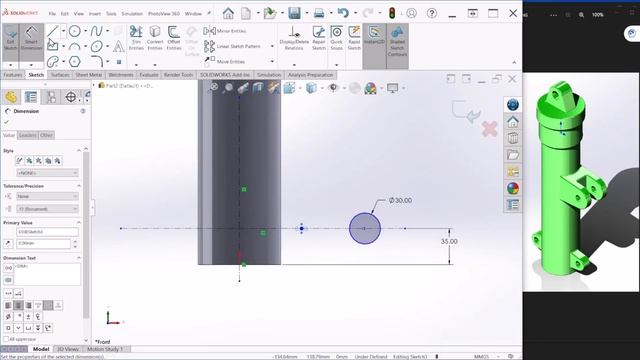Screen dimensions: 640x360
Task: Select the Polygon sketch tool
Action: pyautogui.click(x=74, y=62)
